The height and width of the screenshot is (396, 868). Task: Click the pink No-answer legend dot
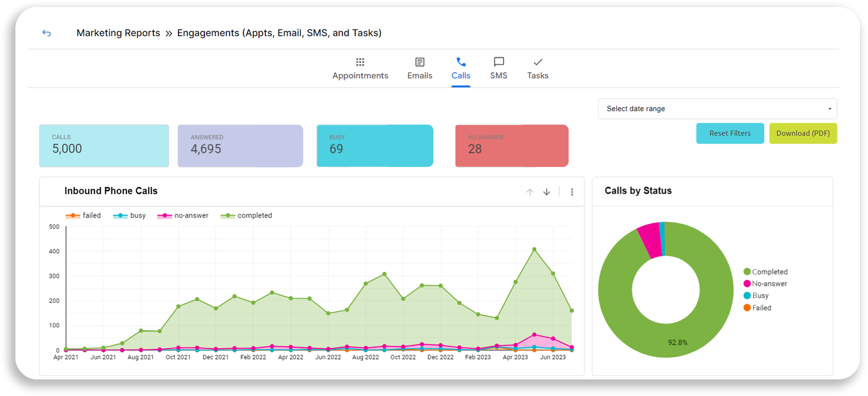pyautogui.click(x=747, y=283)
